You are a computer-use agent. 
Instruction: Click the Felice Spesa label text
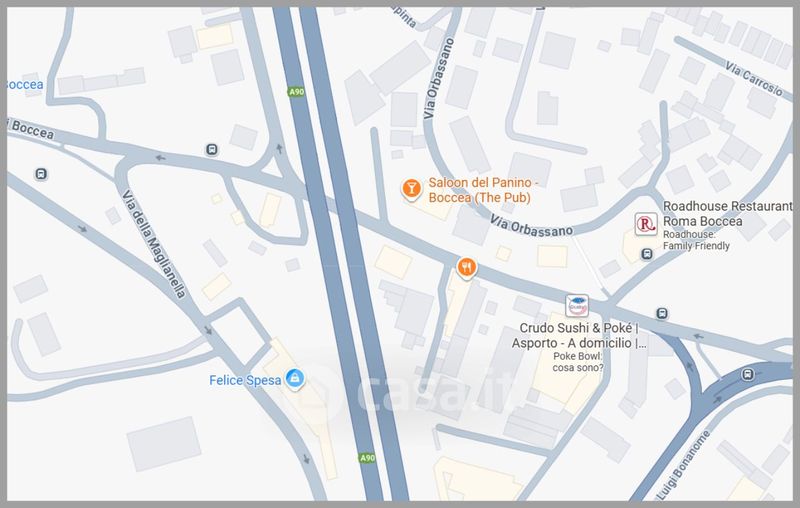tap(245, 380)
